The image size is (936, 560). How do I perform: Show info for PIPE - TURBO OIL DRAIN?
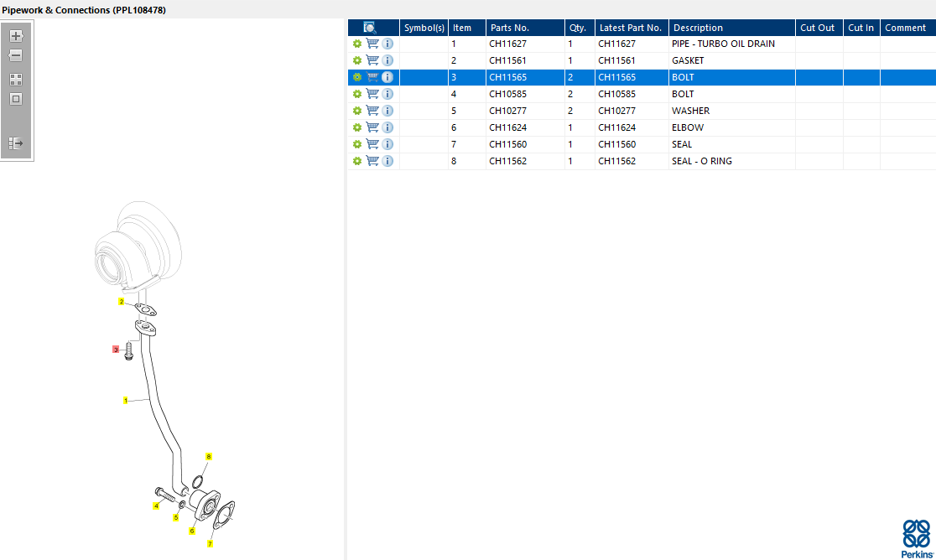(387, 44)
